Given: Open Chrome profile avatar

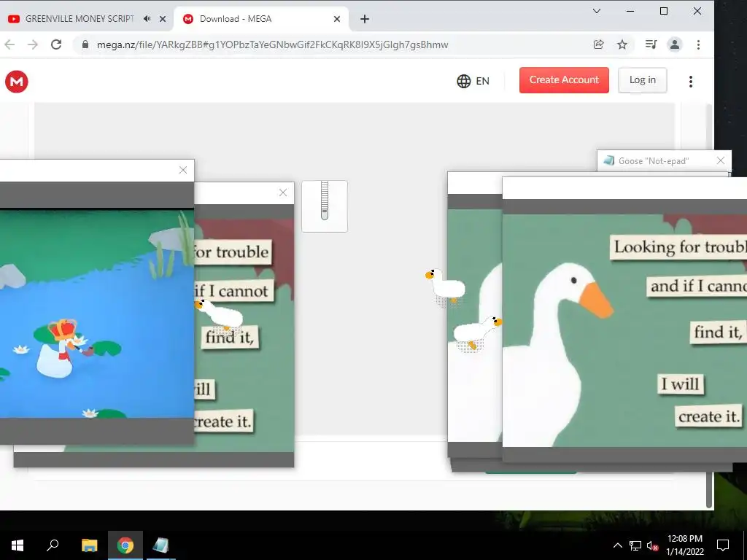Looking at the screenshot, I should click(x=675, y=44).
